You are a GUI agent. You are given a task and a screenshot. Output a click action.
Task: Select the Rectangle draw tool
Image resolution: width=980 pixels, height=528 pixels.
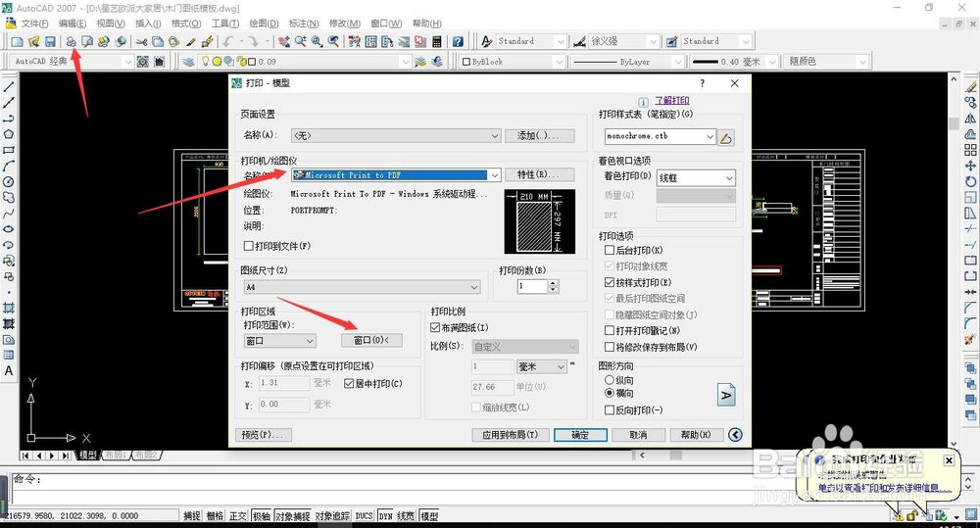click(x=9, y=150)
